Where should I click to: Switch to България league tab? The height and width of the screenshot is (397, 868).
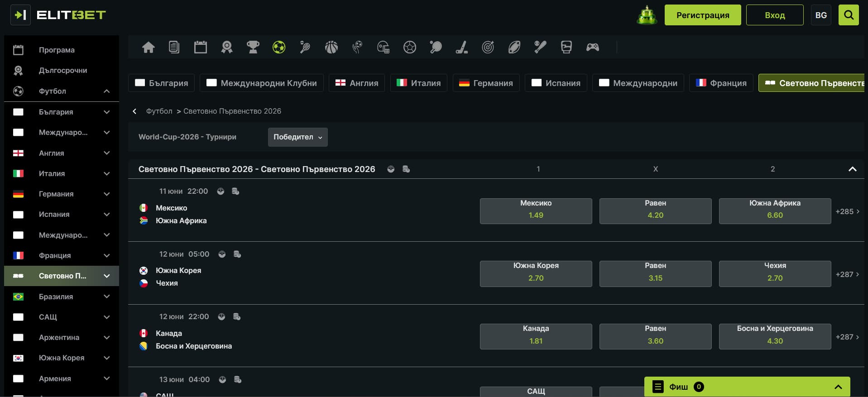[x=161, y=83]
